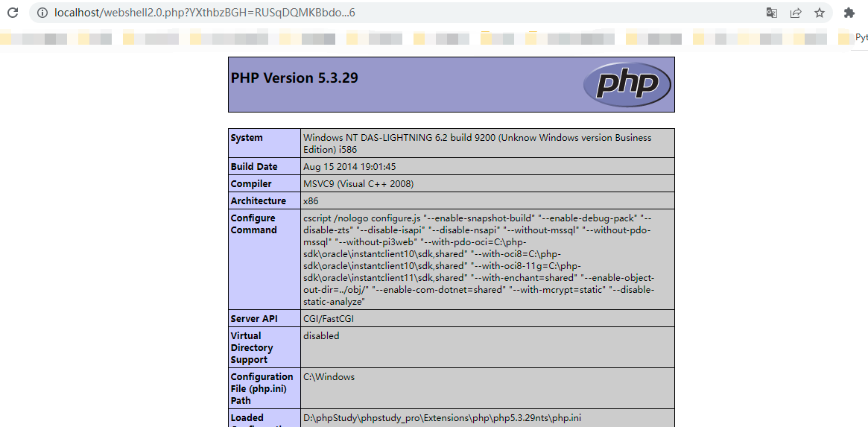This screenshot has height=427, width=868.
Task: Open the translate page icon
Action: coord(772,13)
